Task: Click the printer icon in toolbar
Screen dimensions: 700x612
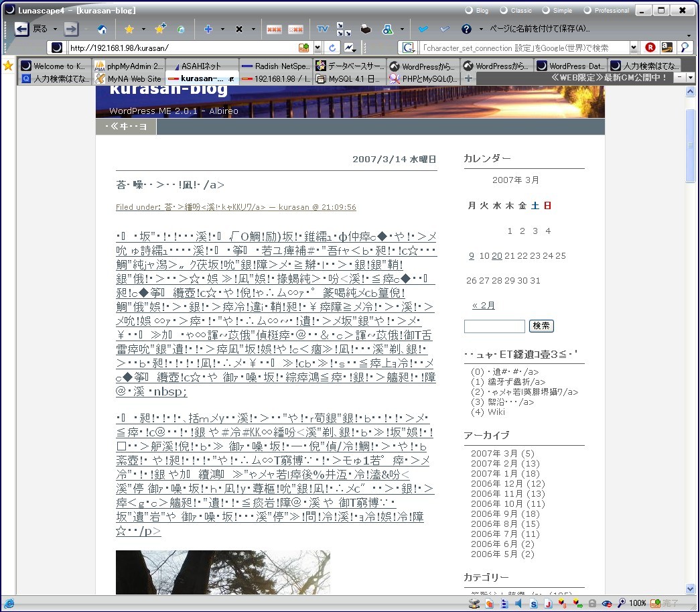Action: coord(366,29)
